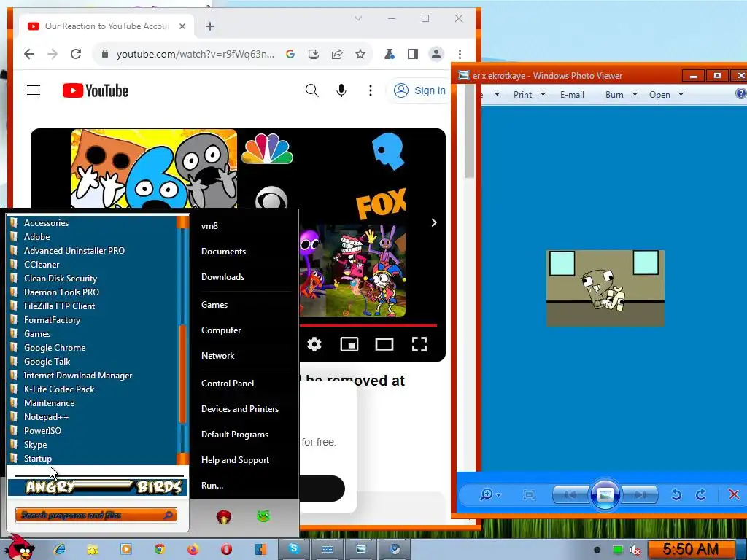
Task: Open Opera browser taskbar icon
Action: (226, 550)
